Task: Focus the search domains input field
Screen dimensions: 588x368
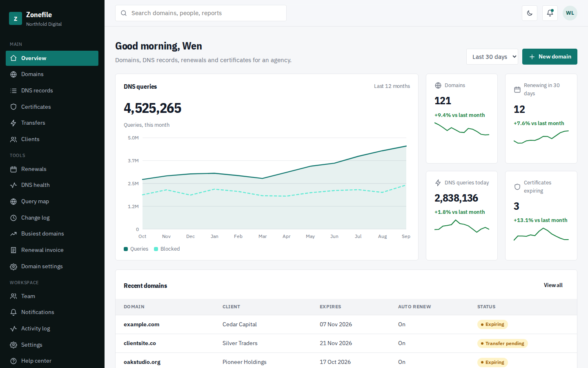Action: 201,13
